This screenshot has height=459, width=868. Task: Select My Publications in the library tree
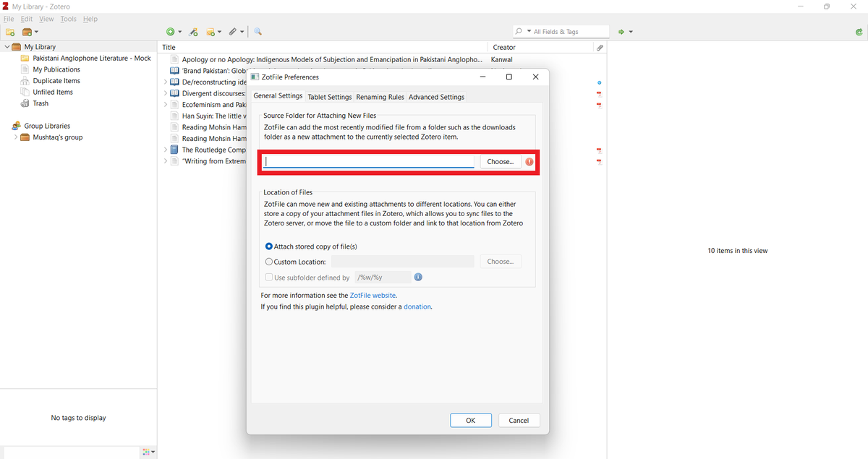(x=56, y=69)
